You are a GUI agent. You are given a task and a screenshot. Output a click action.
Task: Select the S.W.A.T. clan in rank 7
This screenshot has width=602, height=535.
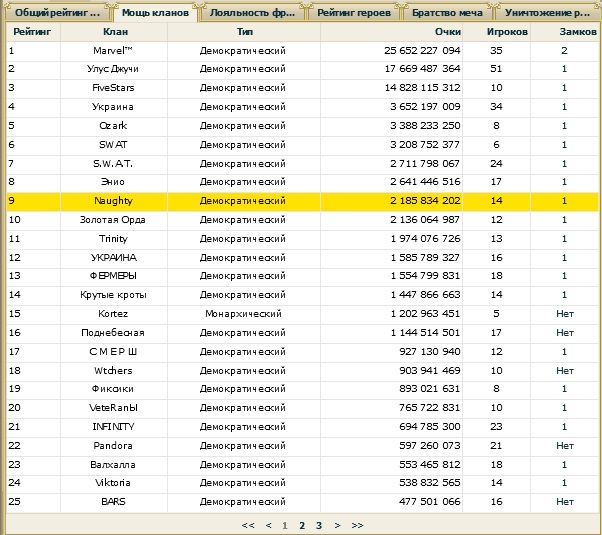(113, 164)
